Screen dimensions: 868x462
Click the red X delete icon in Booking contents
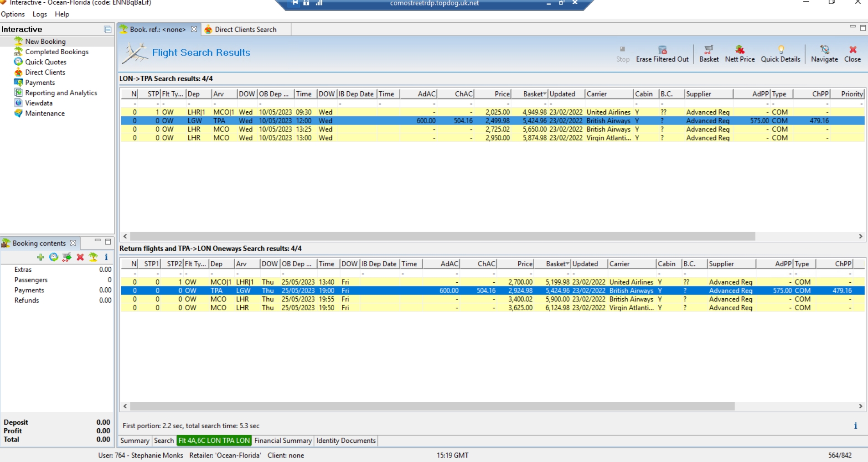pos(80,257)
